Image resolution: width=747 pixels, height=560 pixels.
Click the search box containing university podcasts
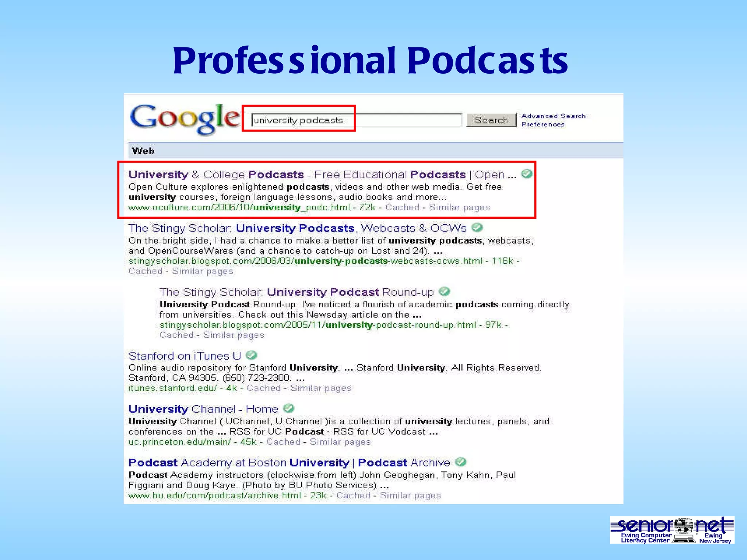pyautogui.click(x=357, y=120)
